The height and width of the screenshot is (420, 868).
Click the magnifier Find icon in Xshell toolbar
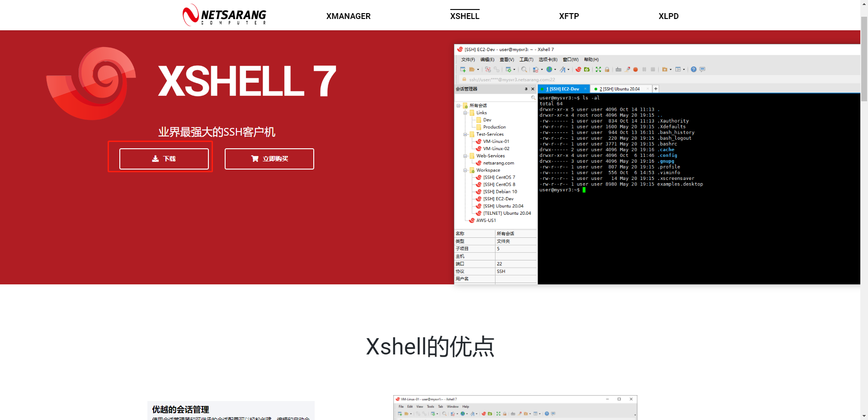tap(524, 69)
